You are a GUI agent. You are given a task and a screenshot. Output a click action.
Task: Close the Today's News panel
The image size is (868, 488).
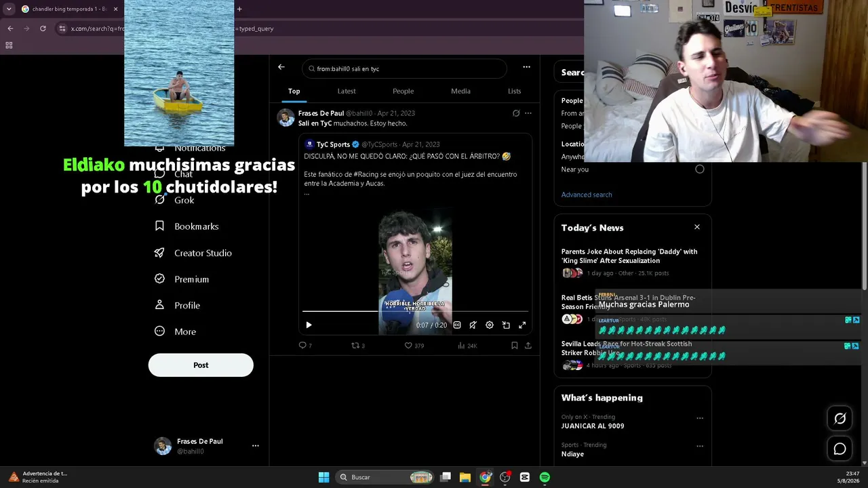coord(696,227)
